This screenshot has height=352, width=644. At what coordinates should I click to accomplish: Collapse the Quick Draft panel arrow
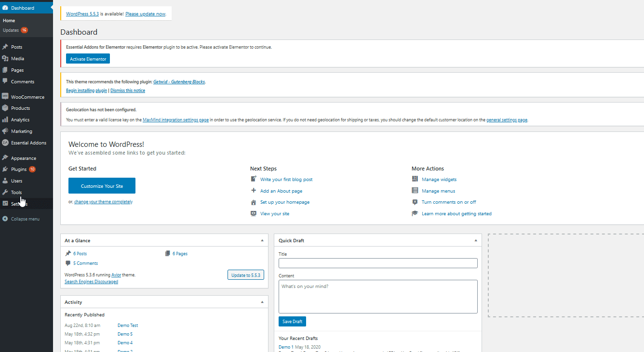(x=476, y=240)
